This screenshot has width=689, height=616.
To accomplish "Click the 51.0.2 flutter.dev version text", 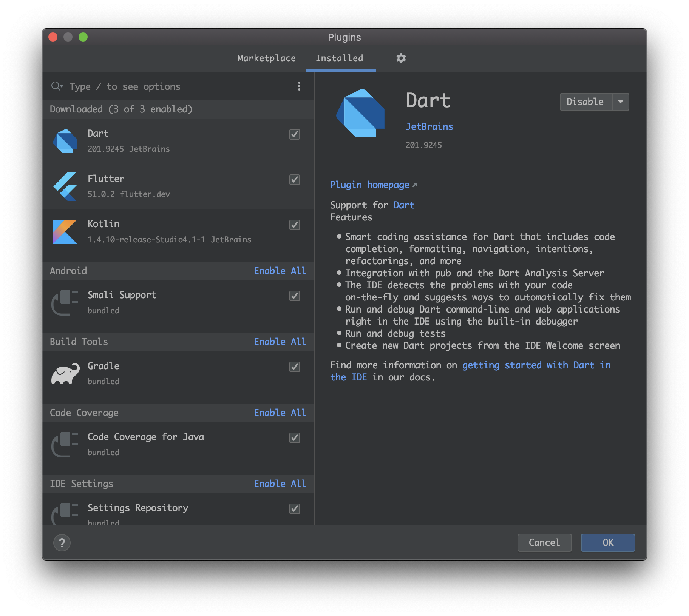I will [129, 194].
